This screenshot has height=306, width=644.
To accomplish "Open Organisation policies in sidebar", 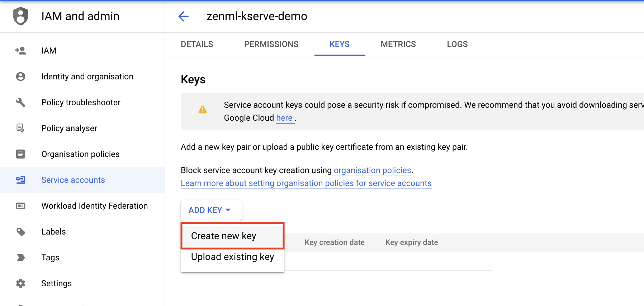I will pyautogui.click(x=82, y=154).
